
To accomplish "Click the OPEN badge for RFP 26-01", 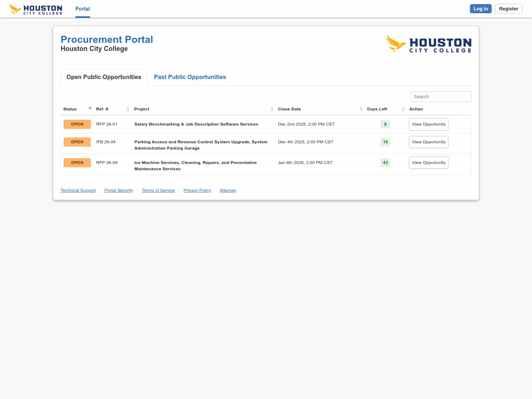I will tap(77, 125).
